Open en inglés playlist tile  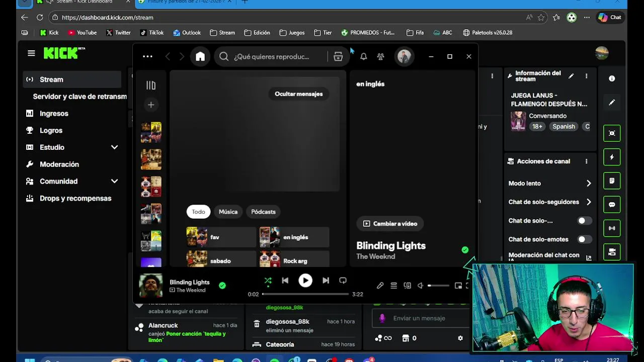tap(294, 237)
